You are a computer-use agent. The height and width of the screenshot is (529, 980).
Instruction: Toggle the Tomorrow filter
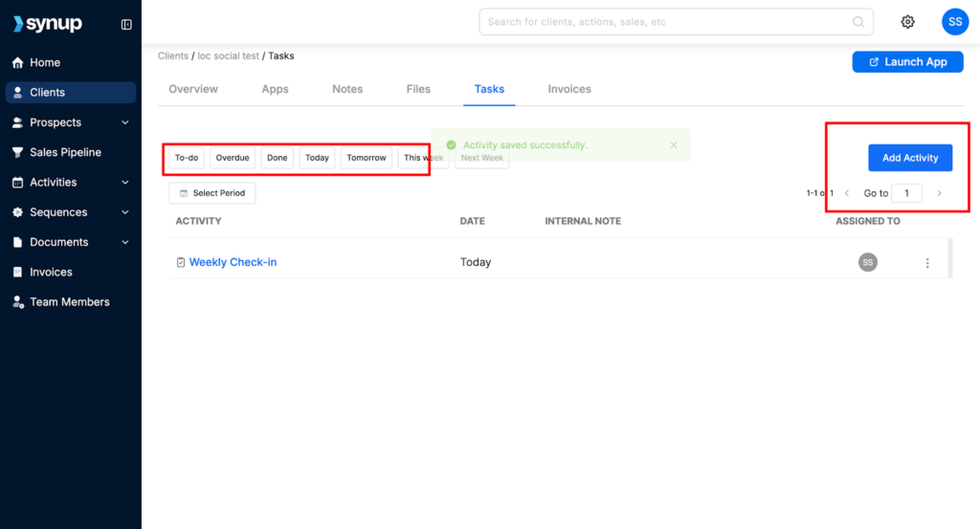tap(366, 158)
